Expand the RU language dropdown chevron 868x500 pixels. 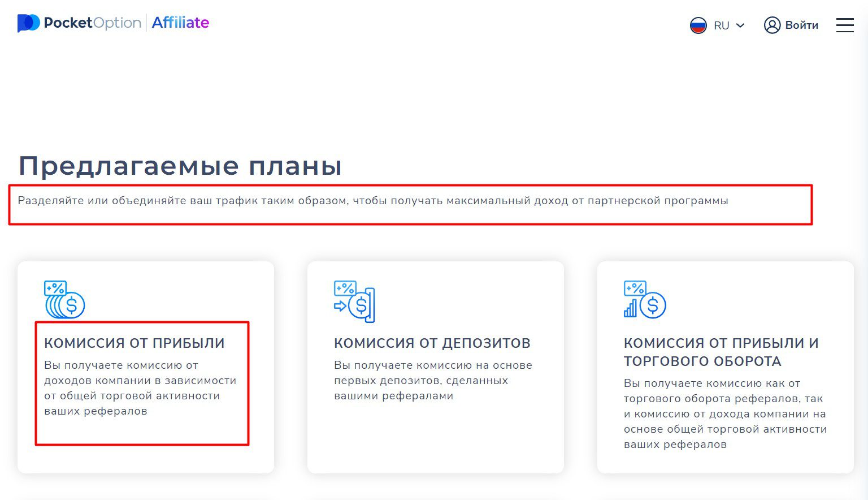[740, 25]
